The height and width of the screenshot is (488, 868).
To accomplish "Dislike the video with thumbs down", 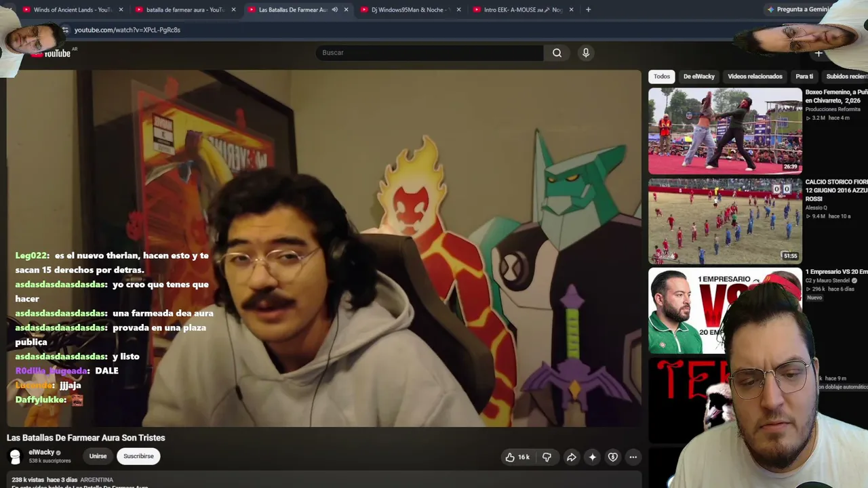I will coord(547,457).
